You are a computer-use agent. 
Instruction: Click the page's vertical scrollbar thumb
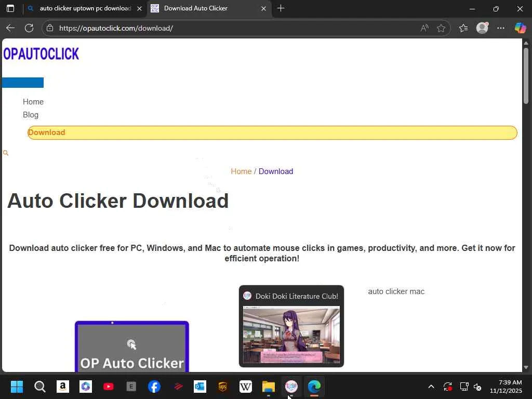pyautogui.click(x=526, y=76)
